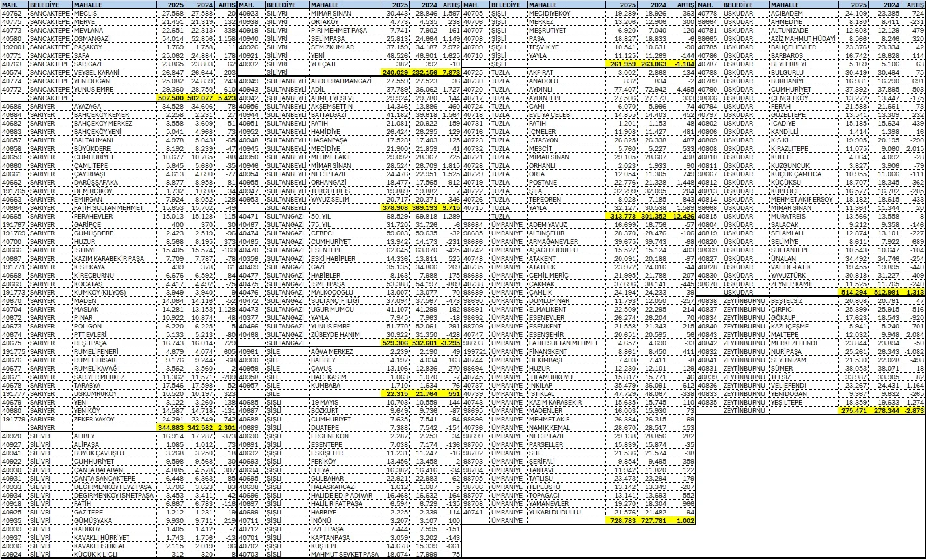This screenshot has width=926, height=560.
Task: Select the SANCAKTEPE 2025 total 507.500 cell
Action: coord(174,97)
